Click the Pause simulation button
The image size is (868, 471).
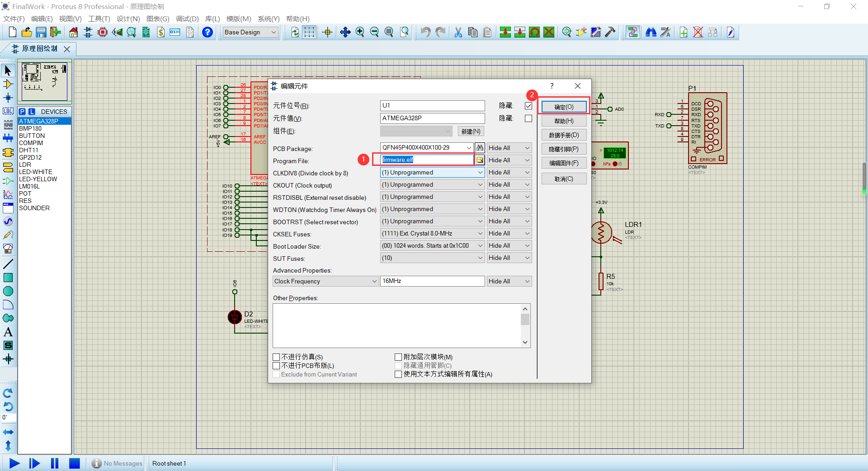(x=55, y=463)
